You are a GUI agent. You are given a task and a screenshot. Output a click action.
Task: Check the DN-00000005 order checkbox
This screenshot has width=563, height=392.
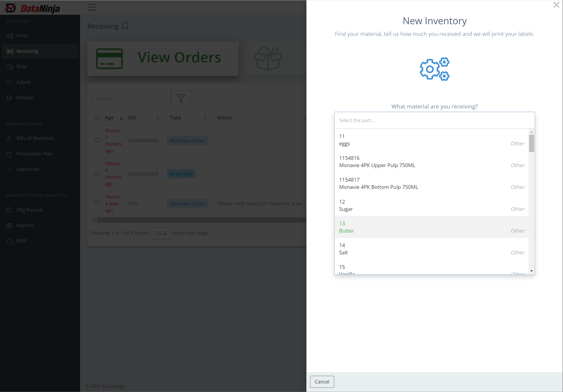tap(97, 140)
